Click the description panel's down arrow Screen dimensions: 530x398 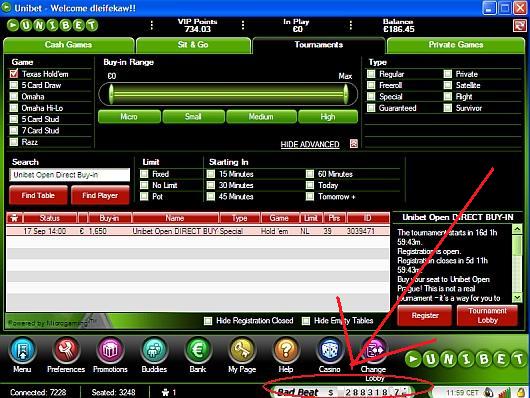(x=517, y=298)
